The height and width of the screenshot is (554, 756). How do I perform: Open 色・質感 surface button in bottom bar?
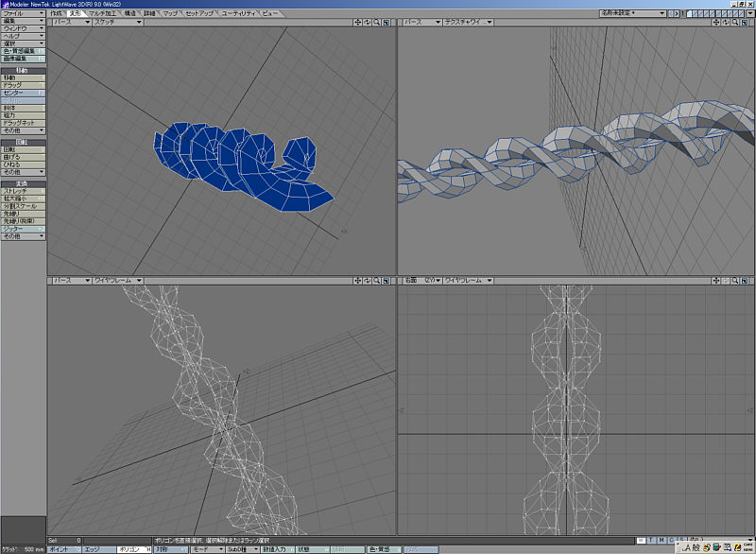click(382, 549)
